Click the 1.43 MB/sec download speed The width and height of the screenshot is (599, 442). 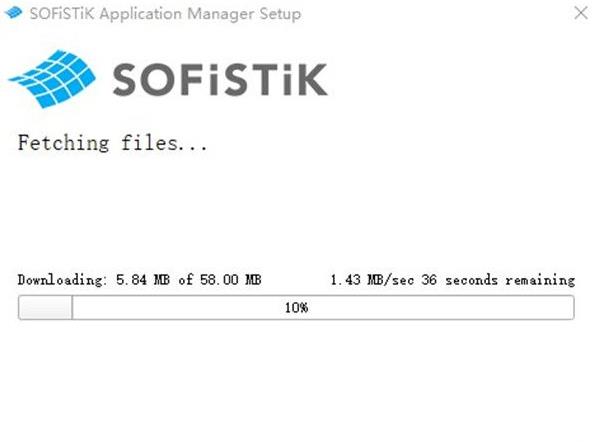(x=372, y=280)
